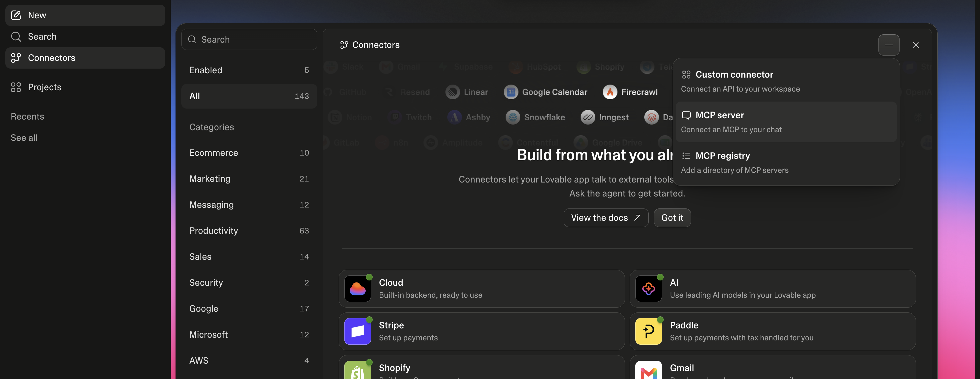This screenshot has width=980, height=379.
Task: Open Projects in left sidebar
Action: coord(85,87)
